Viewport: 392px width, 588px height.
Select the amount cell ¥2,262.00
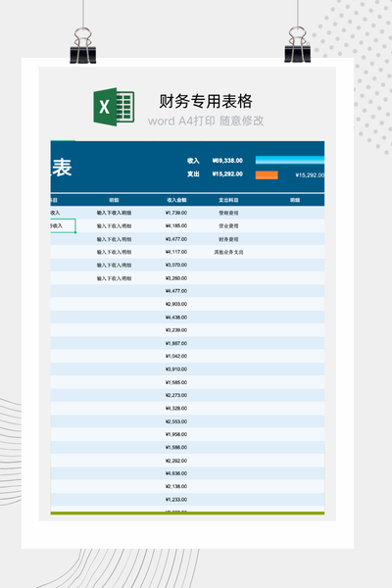(176, 461)
